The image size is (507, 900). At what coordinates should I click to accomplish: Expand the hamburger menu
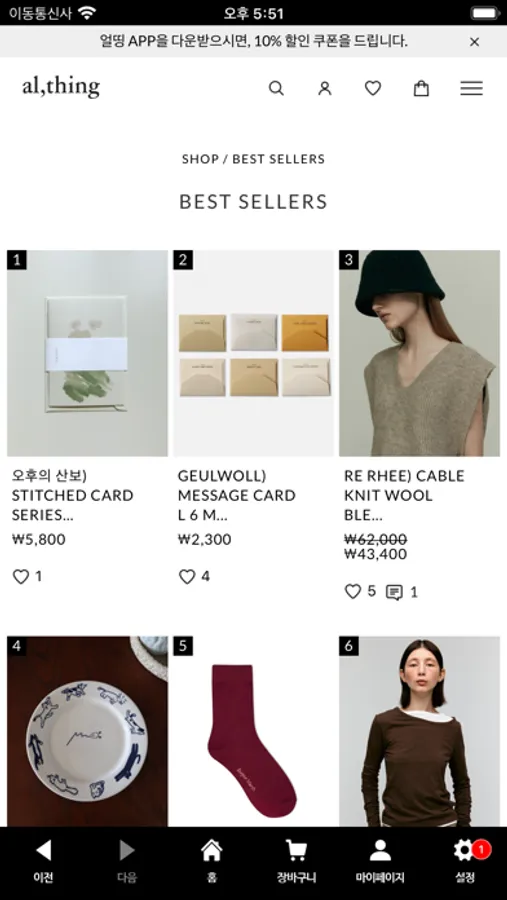tap(471, 88)
